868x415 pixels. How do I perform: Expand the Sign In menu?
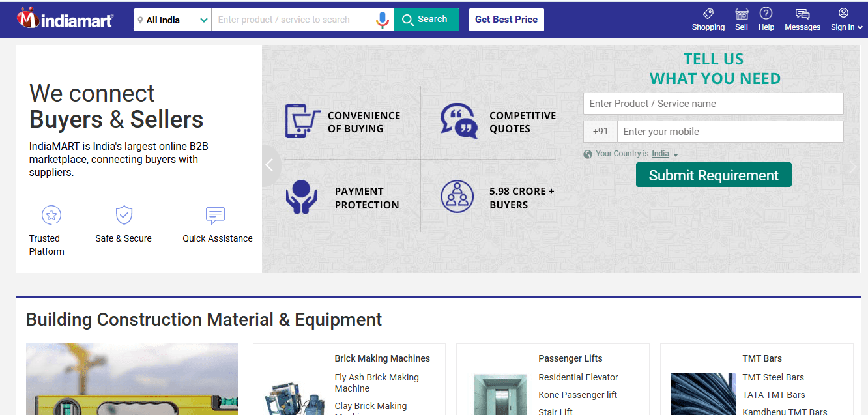pyautogui.click(x=846, y=20)
